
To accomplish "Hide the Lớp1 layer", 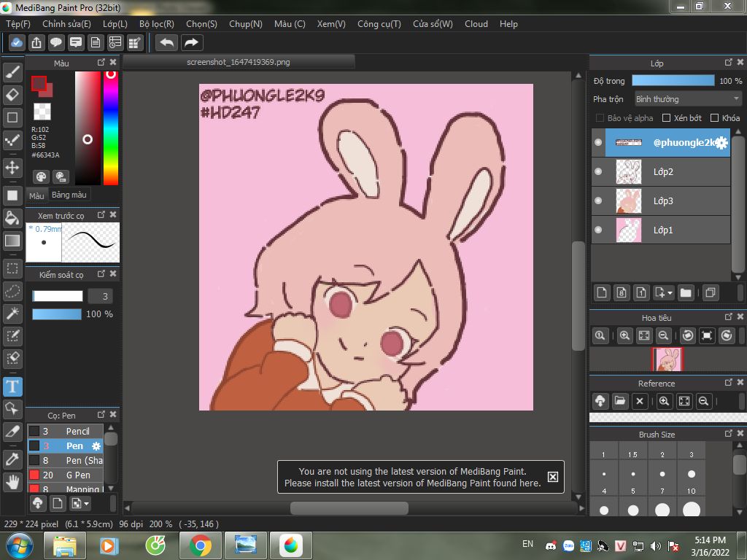I will click(598, 230).
